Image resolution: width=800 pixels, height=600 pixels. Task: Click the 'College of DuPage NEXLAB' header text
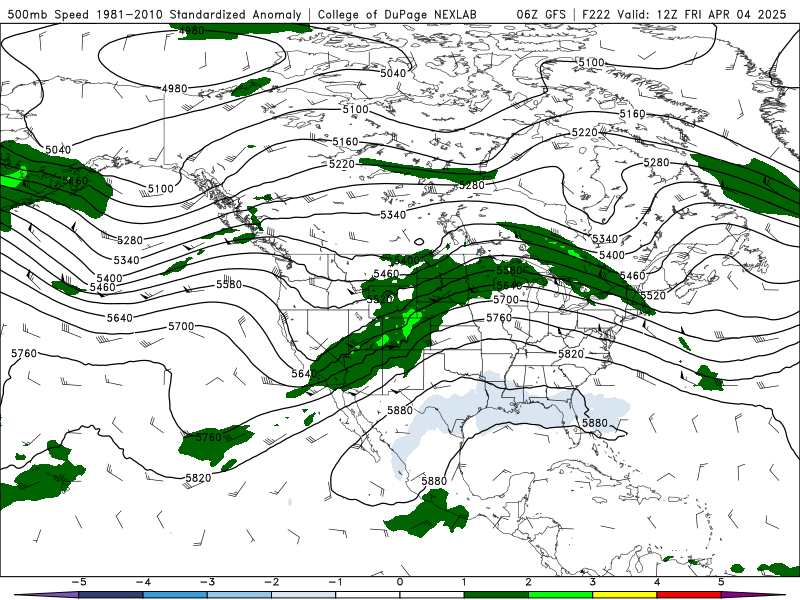397,14
